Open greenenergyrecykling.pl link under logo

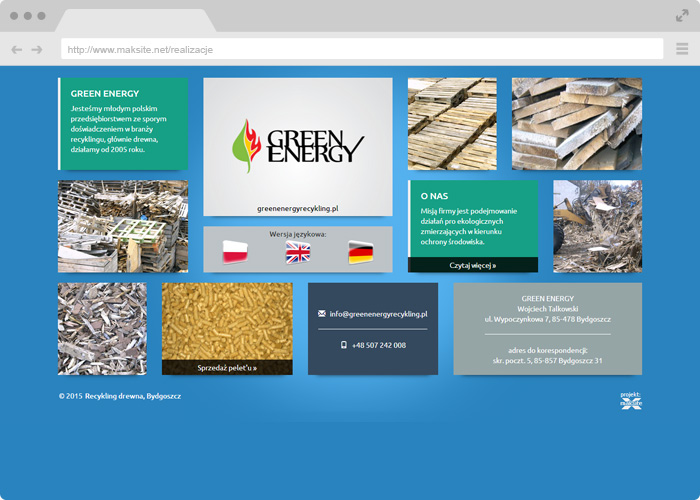click(x=298, y=208)
